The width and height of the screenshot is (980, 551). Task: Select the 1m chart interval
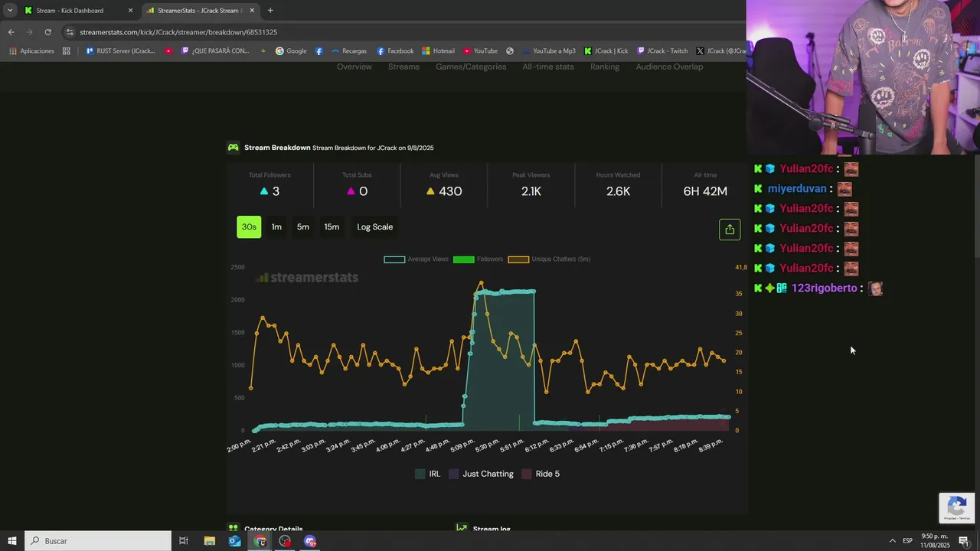click(276, 227)
